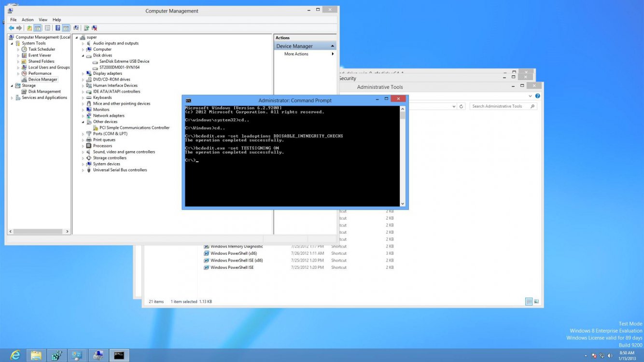
Task: Collapse the Other devices category
Action: [83, 122]
